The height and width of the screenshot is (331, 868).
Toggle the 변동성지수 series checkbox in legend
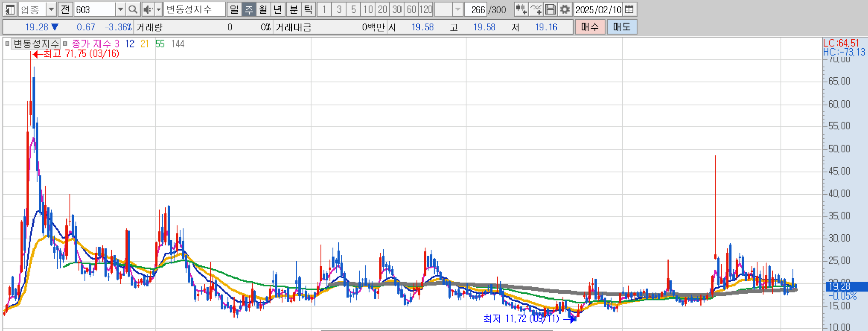click(7, 44)
